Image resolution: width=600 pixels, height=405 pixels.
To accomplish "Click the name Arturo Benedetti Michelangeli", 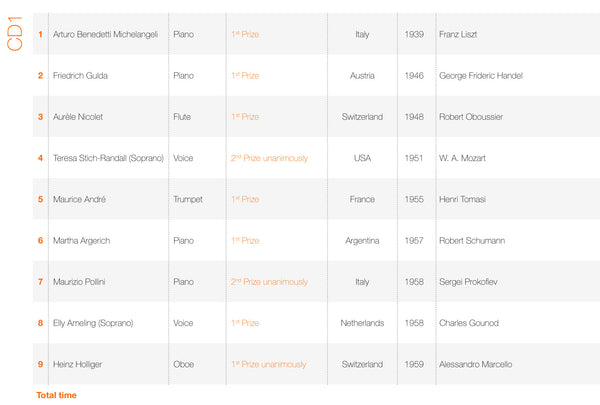I will point(105,34).
